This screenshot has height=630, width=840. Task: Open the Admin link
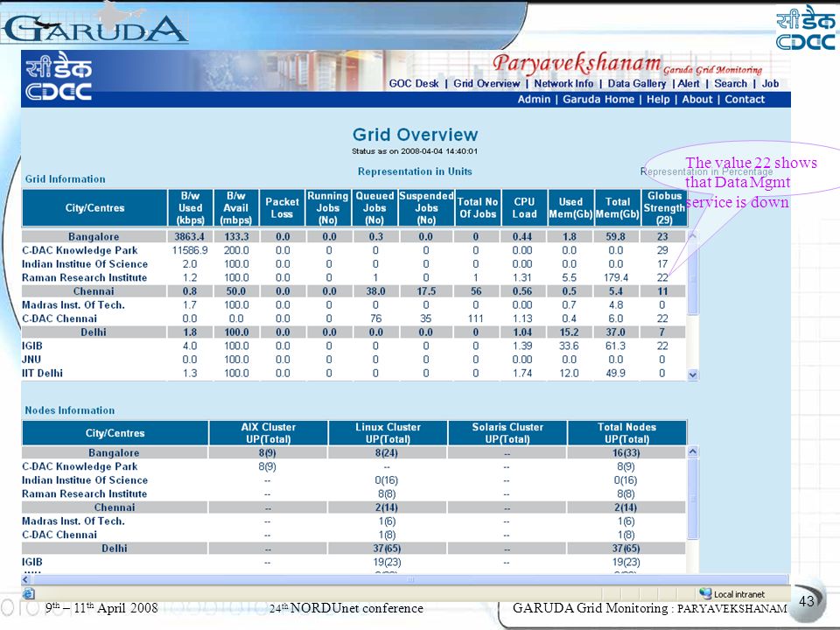coord(534,99)
